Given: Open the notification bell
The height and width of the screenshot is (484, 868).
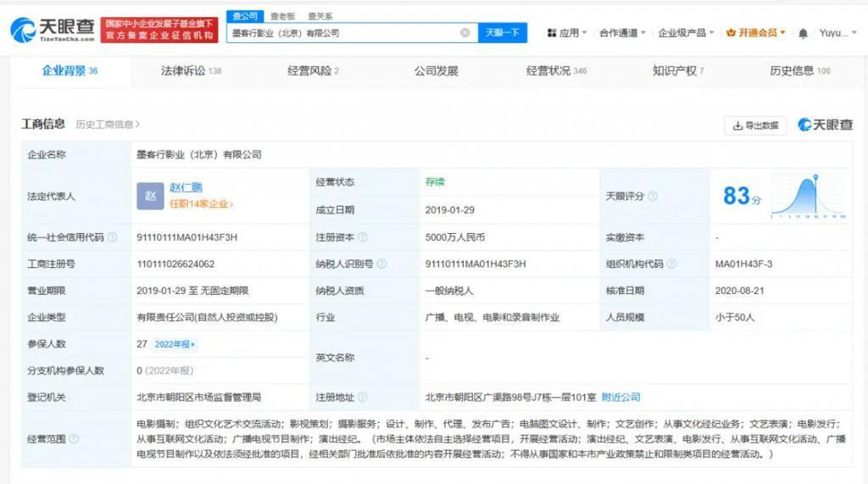Looking at the screenshot, I should 803,33.
